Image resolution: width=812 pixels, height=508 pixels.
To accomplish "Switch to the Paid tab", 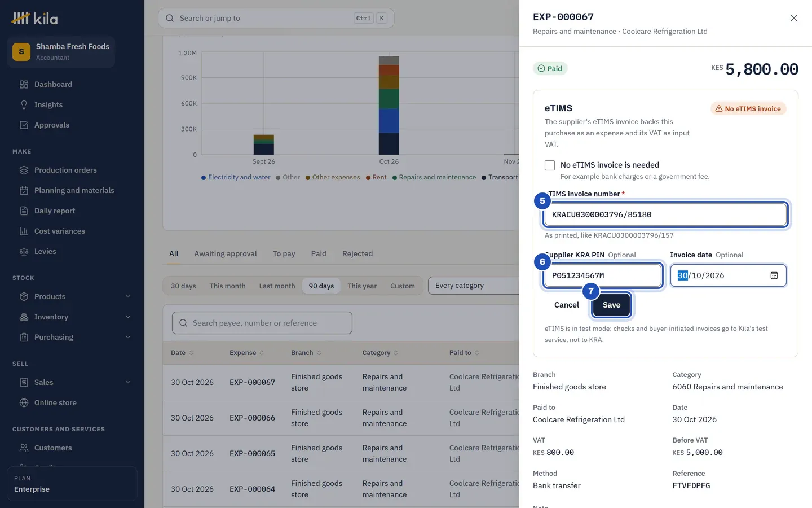I will point(319,254).
